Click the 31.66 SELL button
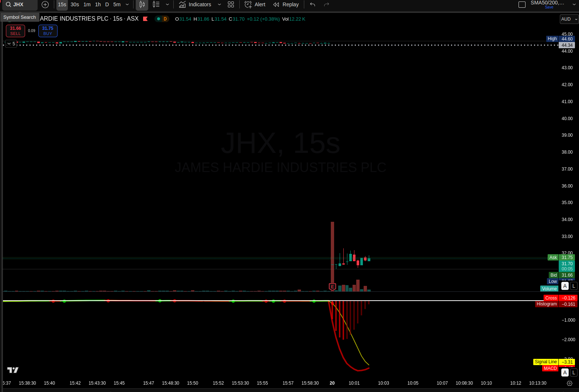579x392 pixels. [15, 31]
